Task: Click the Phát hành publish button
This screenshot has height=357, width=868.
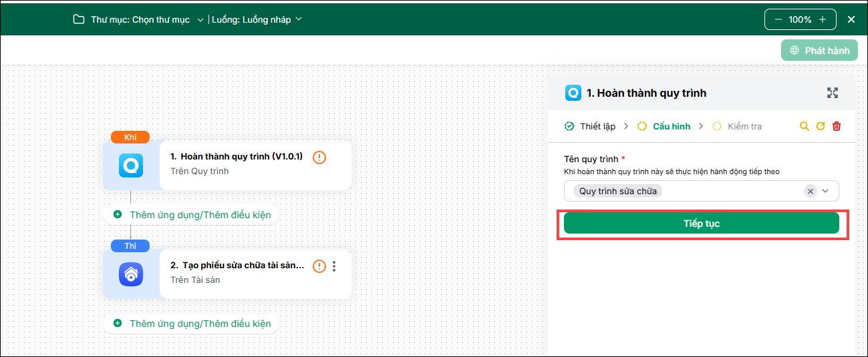Action: tap(819, 50)
